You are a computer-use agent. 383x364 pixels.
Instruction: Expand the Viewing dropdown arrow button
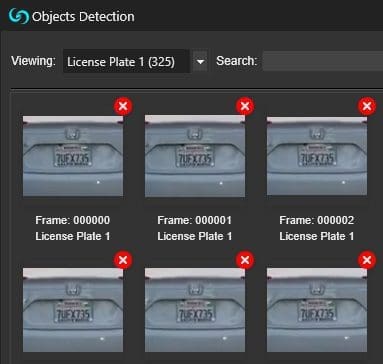[200, 62]
